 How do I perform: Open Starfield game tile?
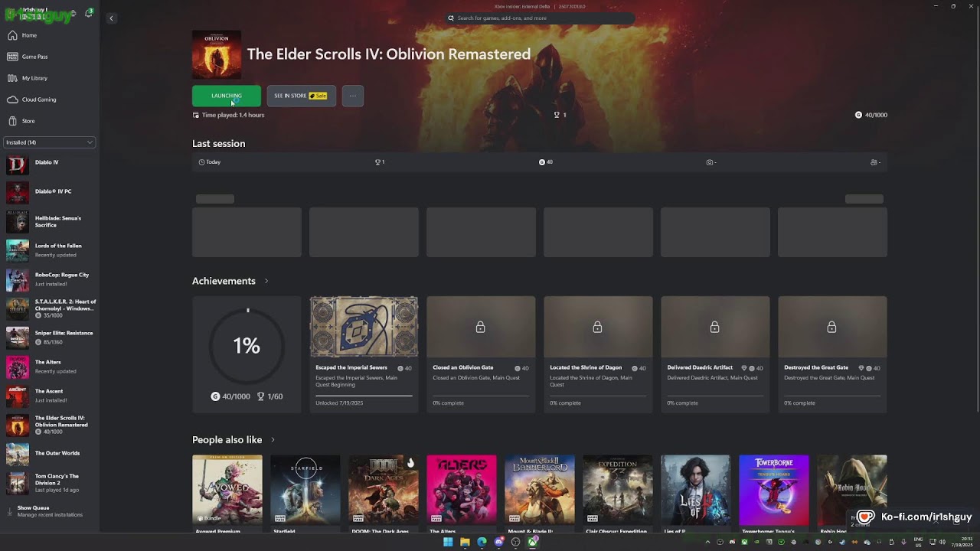(305, 494)
